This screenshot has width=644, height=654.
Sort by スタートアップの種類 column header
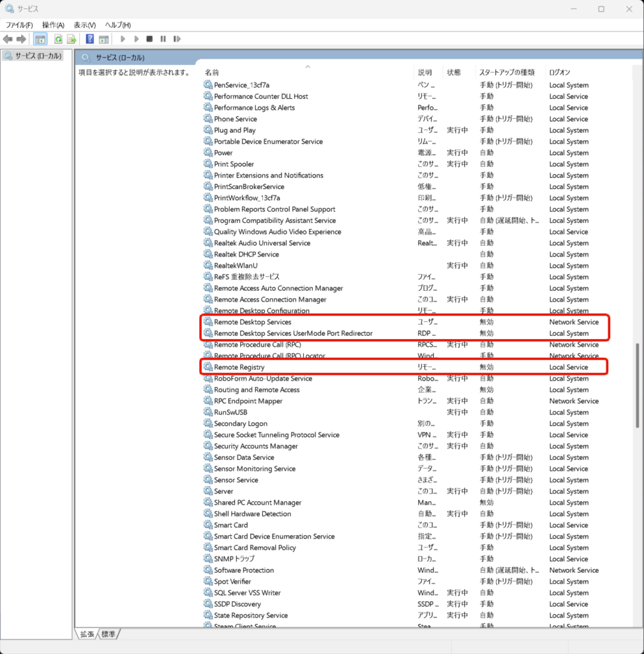(x=507, y=73)
